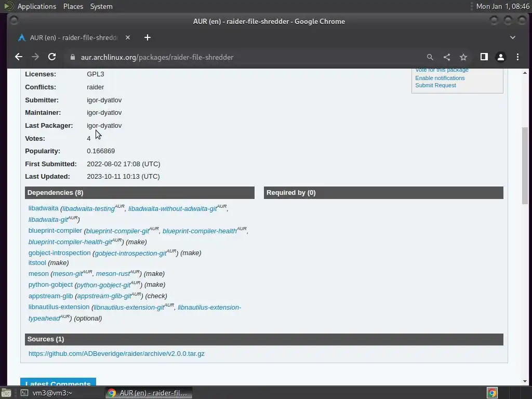Expand the tab search chevron
The width and height of the screenshot is (532, 399).
pos(513,37)
